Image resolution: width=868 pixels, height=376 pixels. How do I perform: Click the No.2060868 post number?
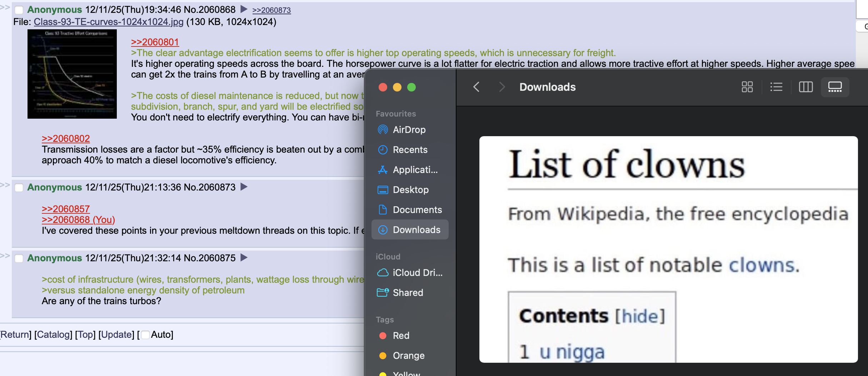210,10
